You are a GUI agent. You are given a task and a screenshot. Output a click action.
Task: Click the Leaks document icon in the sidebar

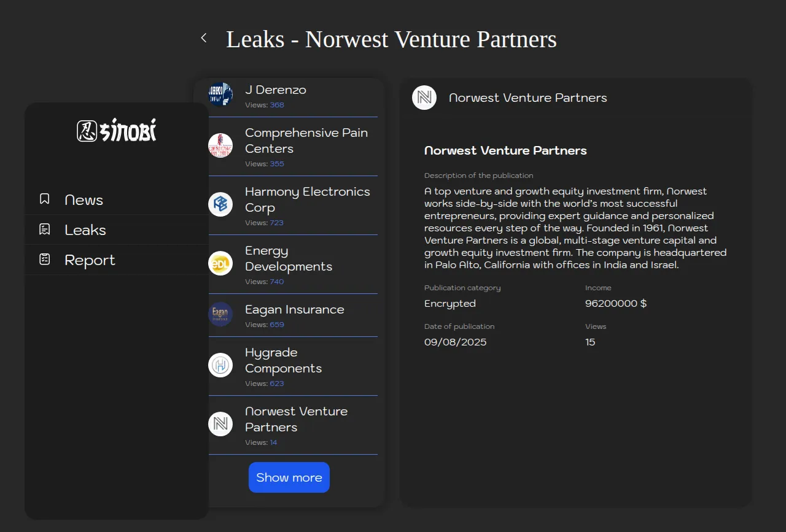pos(45,229)
